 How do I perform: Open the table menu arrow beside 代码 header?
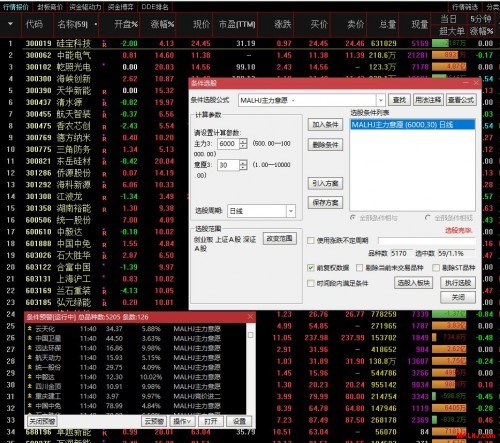(10, 24)
